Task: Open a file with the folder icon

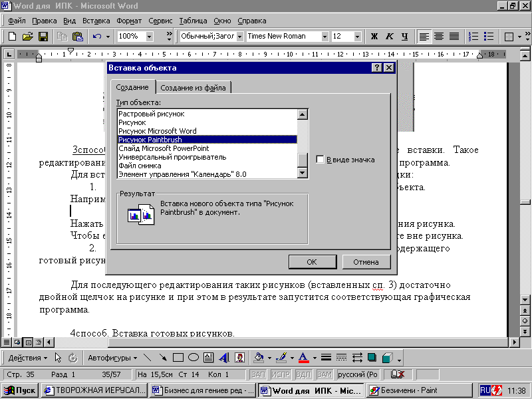Action: pyautogui.click(x=27, y=37)
